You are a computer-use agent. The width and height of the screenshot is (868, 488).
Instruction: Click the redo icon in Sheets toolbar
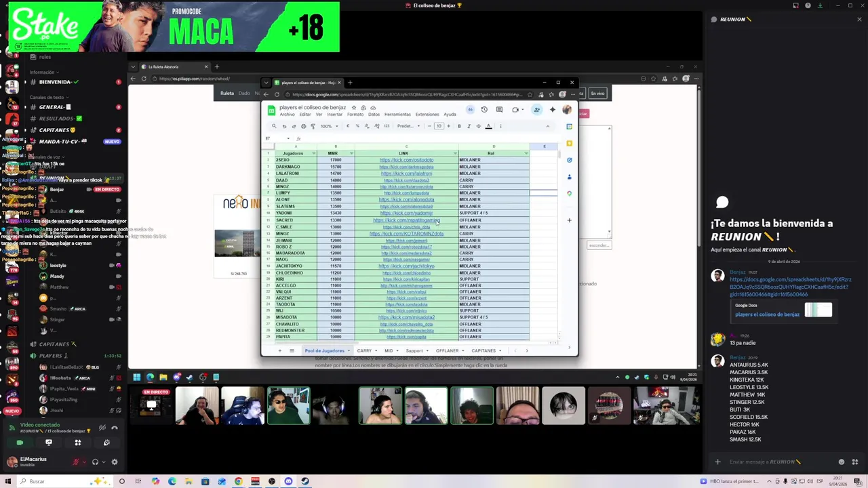click(294, 126)
